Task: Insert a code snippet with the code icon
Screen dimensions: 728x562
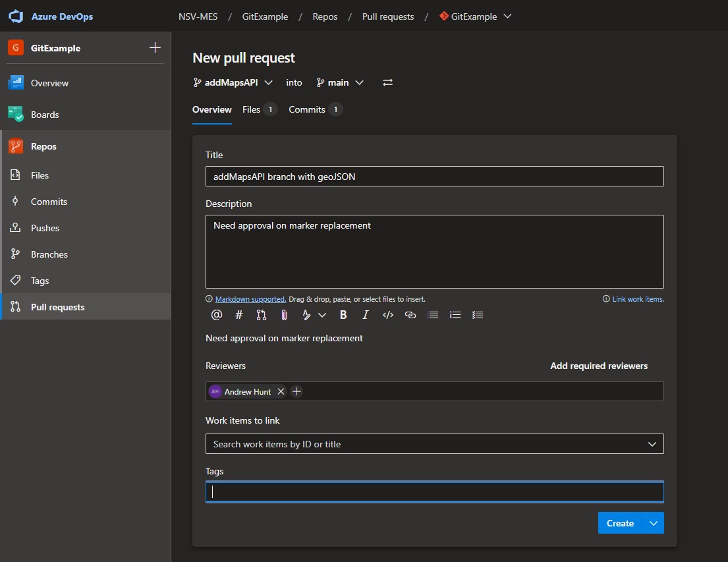Action: tap(388, 314)
